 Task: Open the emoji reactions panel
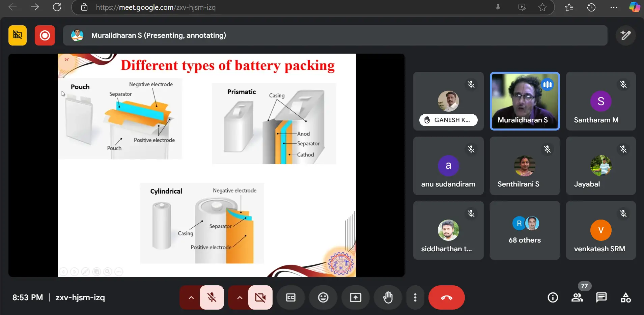323,297
